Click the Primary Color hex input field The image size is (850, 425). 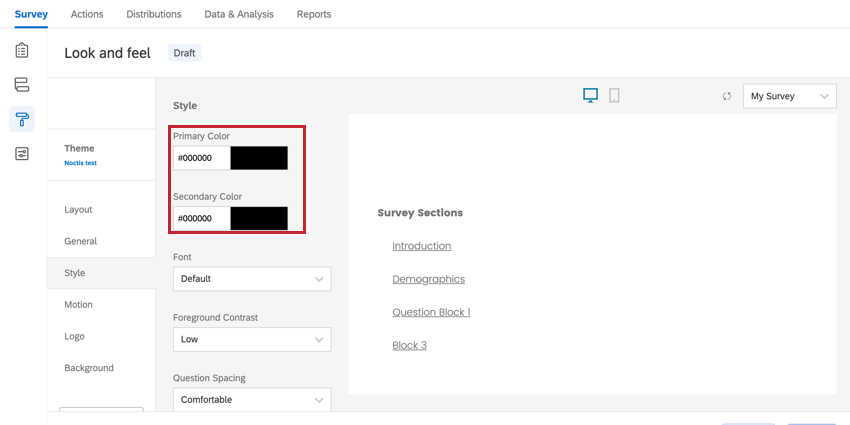(x=201, y=158)
